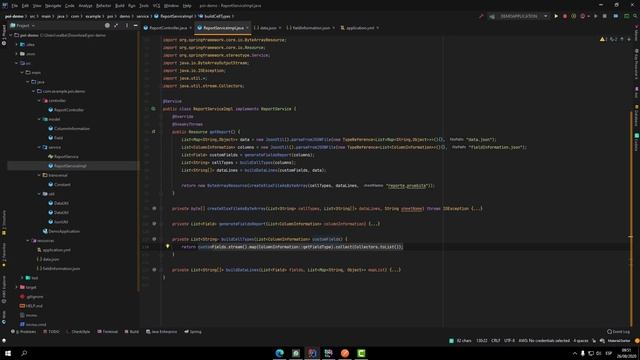Open the Edit menu
Image resolution: width=640 pixels, height=360 pixels.
pyautogui.click(x=25, y=6)
